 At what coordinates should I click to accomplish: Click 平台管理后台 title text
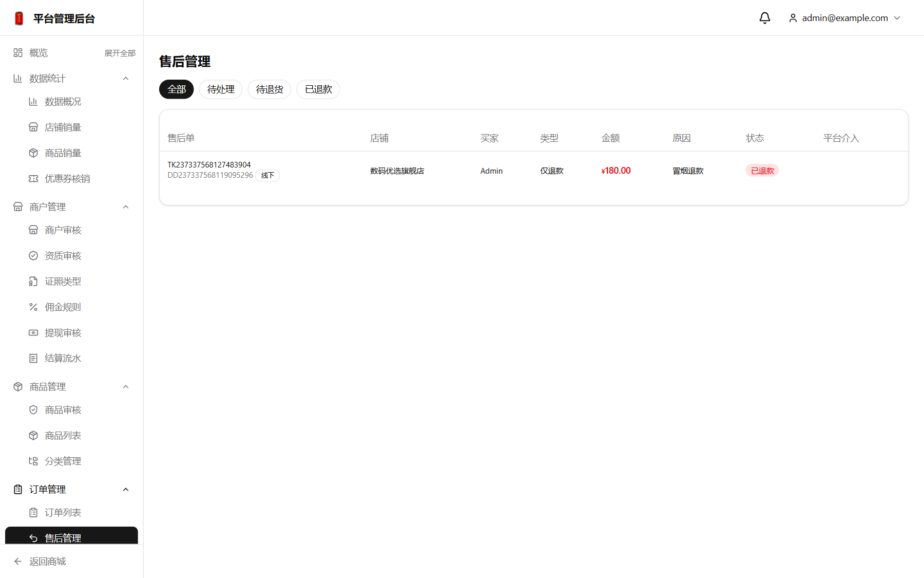point(64,18)
